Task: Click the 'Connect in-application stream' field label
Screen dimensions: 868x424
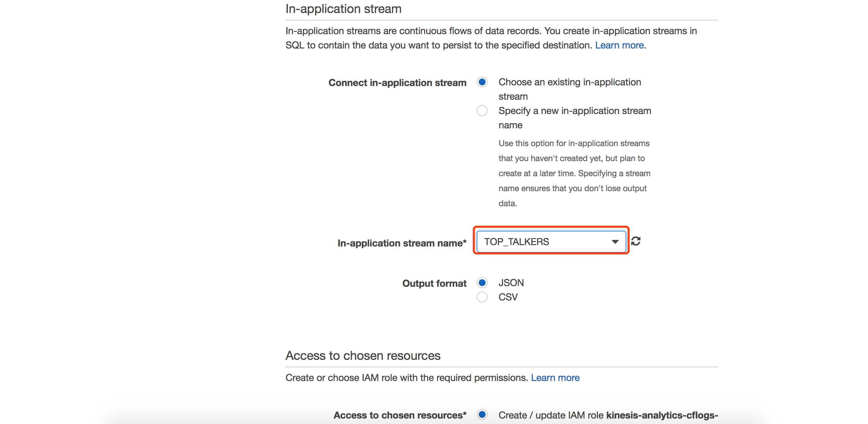Action: click(x=397, y=83)
